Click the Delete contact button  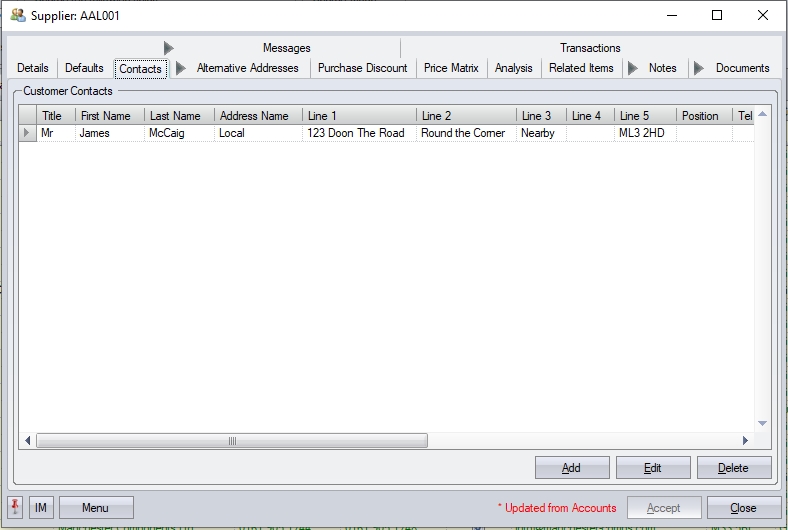click(x=734, y=468)
